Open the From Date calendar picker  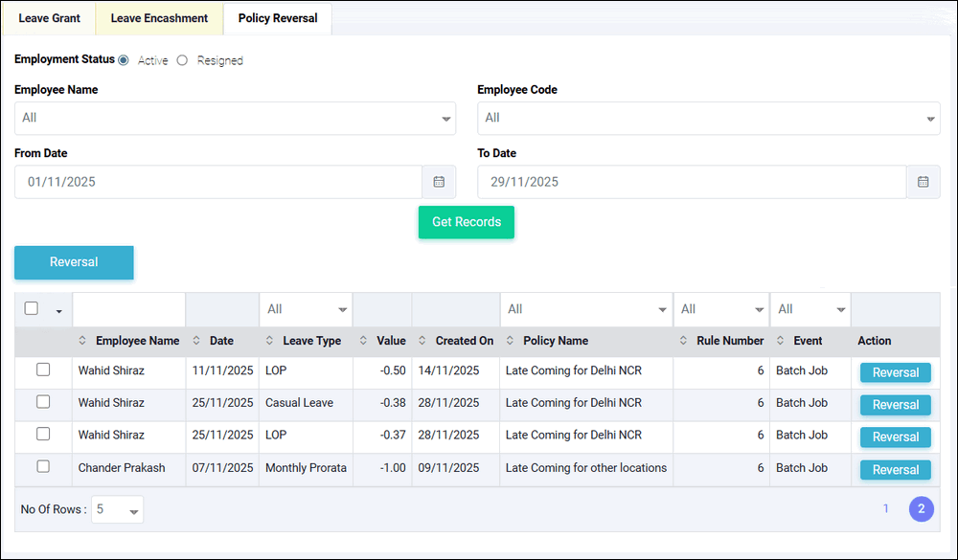[x=439, y=182]
